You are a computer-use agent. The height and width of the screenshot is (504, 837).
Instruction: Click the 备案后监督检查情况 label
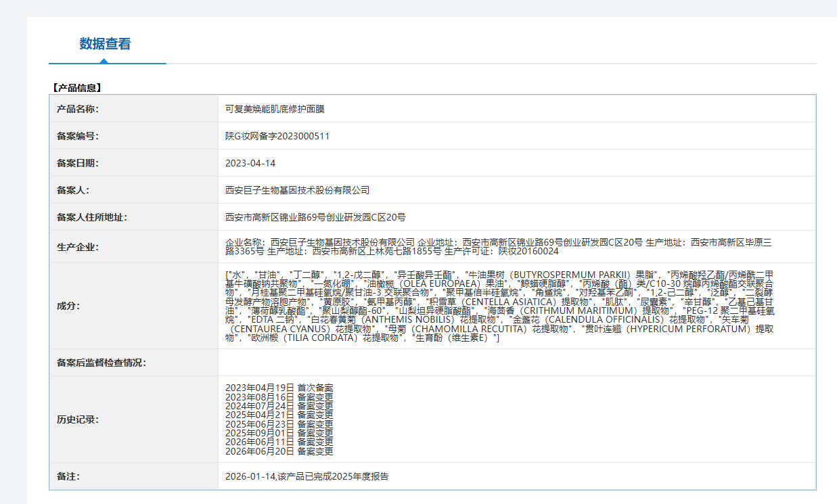tap(101, 363)
